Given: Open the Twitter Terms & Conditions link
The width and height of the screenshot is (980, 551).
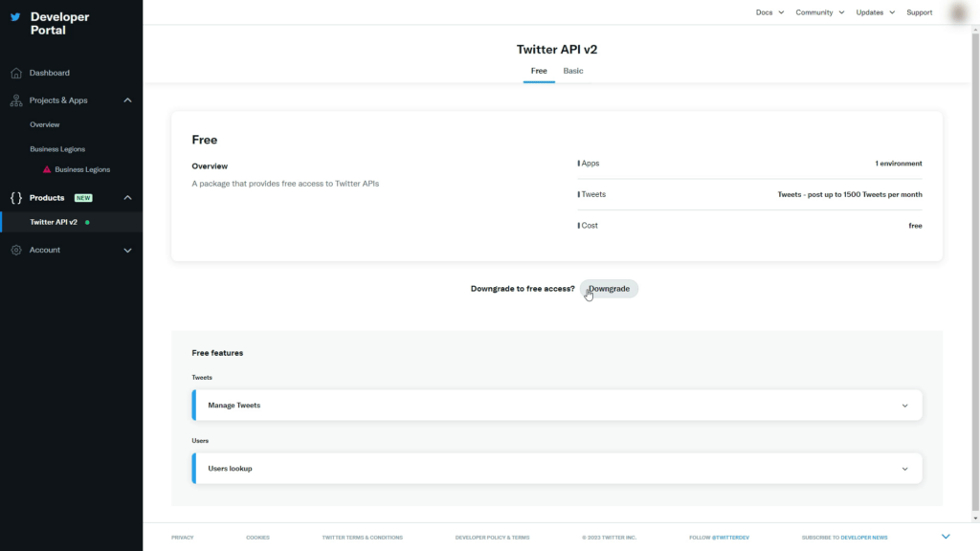Looking at the screenshot, I should click(364, 537).
